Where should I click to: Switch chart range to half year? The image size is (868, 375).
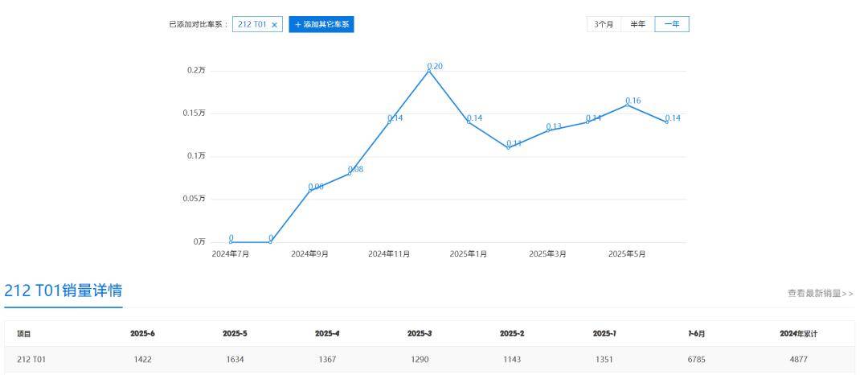pyautogui.click(x=637, y=25)
